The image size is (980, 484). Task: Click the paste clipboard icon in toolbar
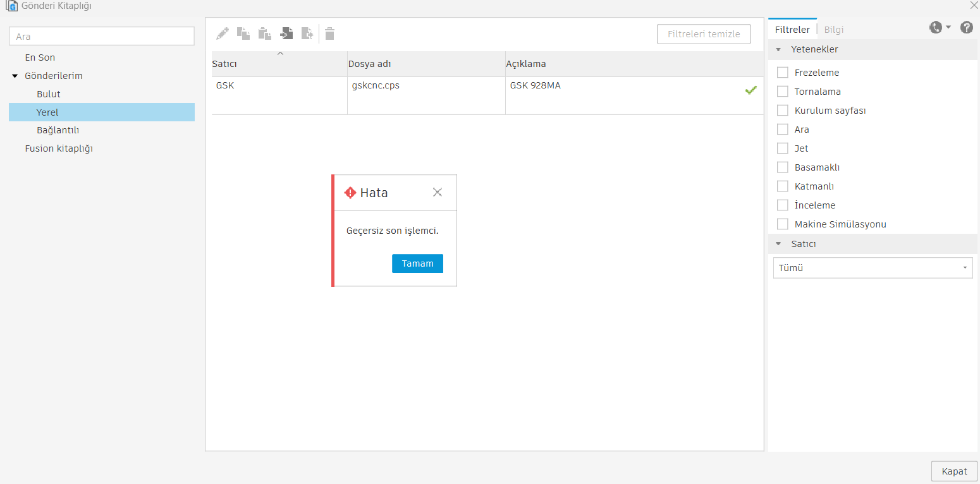[x=264, y=33]
